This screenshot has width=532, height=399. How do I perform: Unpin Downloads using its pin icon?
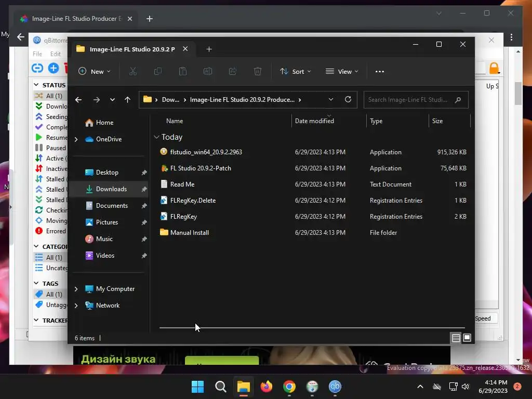click(x=144, y=189)
